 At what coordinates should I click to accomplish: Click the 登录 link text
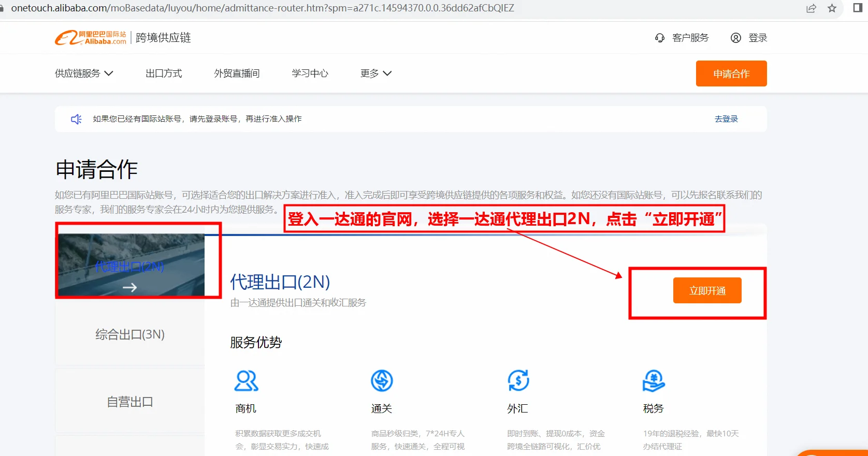(758, 38)
